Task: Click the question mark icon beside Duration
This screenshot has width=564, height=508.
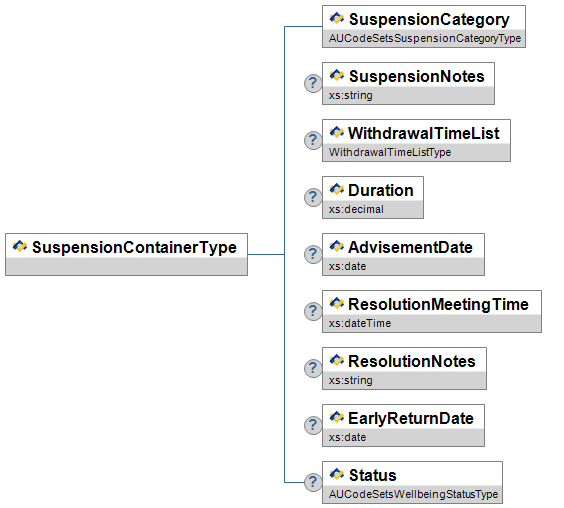Action: 313,198
